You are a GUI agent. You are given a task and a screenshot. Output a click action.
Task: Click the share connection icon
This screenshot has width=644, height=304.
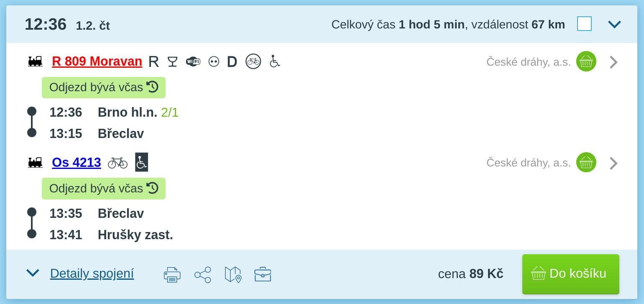point(203,275)
